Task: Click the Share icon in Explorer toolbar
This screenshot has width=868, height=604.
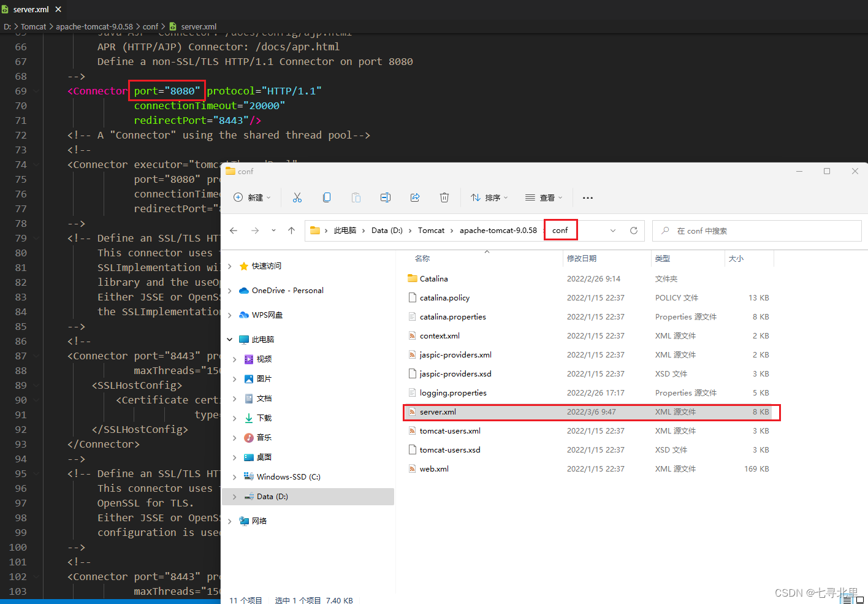Action: click(x=415, y=197)
